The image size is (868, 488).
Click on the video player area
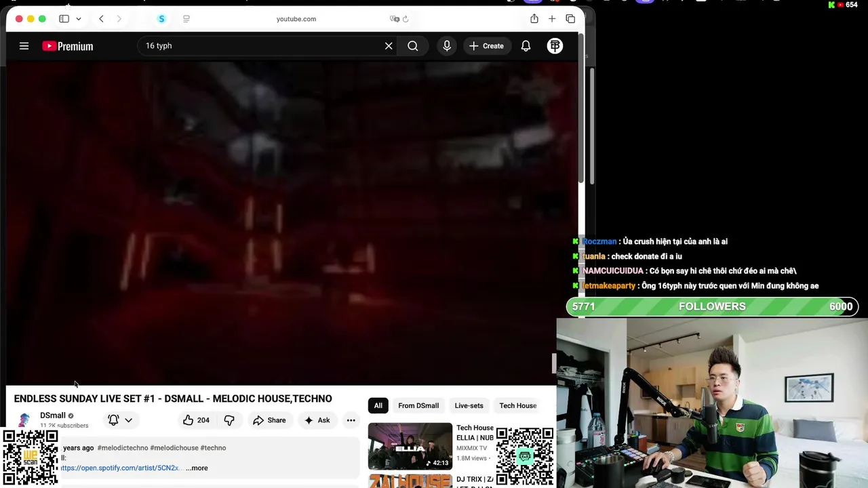(x=292, y=224)
